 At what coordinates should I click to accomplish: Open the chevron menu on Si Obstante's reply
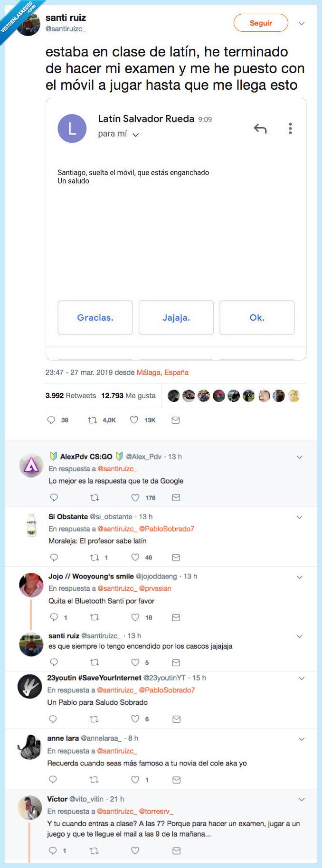[299, 517]
